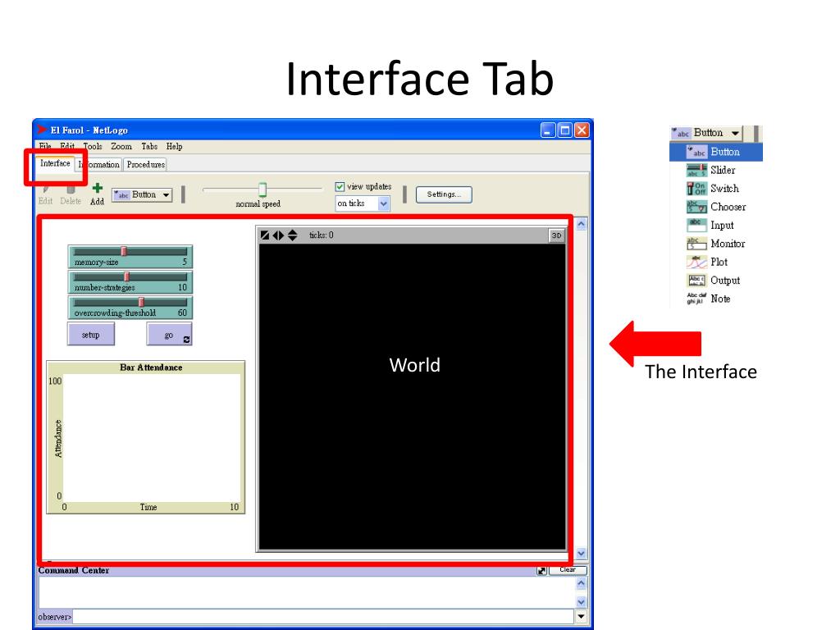Click the observer command input field
The height and width of the screenshot is (630, 840).
click(323, 617)
